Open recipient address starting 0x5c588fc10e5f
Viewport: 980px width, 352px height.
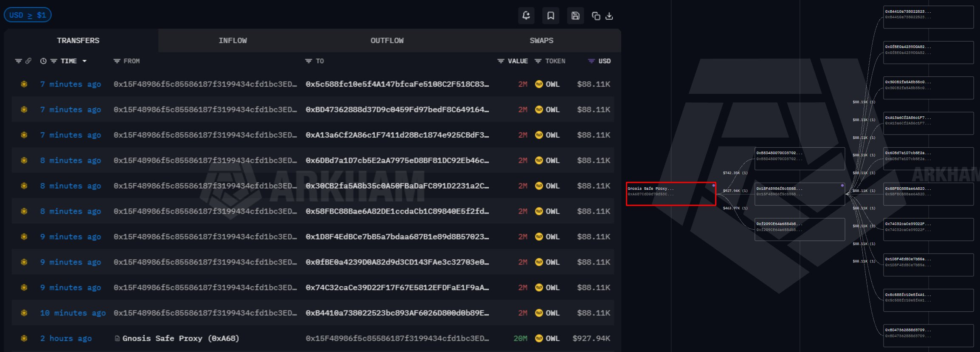pos(397,84)
